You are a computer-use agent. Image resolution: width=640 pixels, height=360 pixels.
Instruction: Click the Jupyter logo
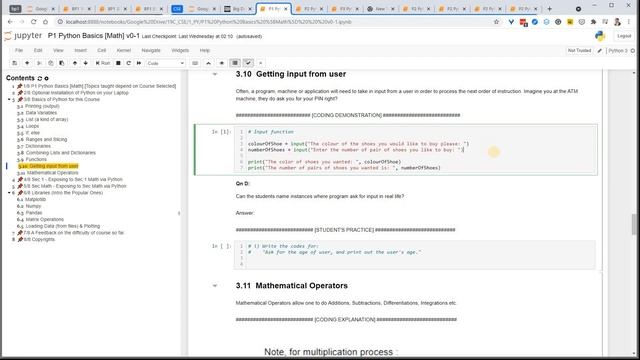[23, 36]
